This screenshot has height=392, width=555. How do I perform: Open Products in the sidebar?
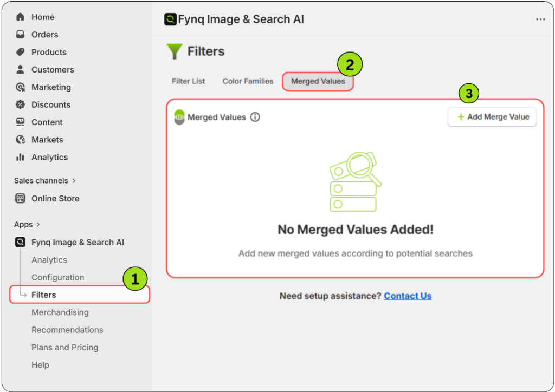[49, 52]
